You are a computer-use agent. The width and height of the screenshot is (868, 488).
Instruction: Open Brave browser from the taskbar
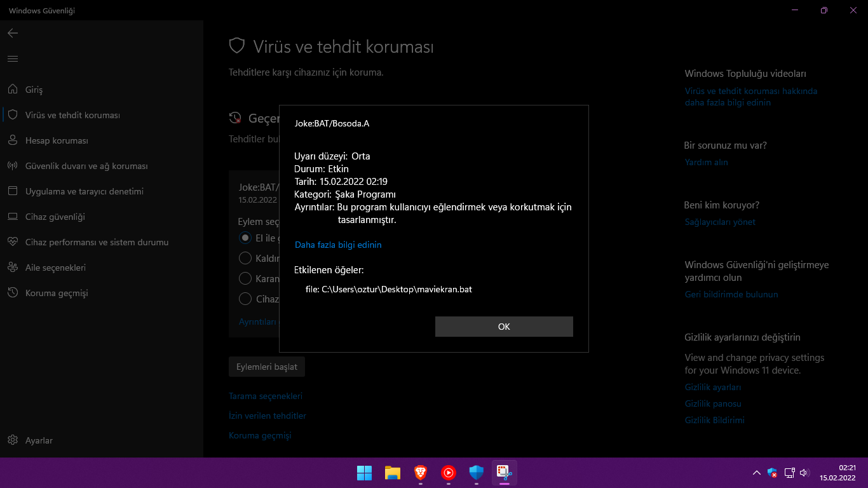pyautogui.click(x=421, y=473)
